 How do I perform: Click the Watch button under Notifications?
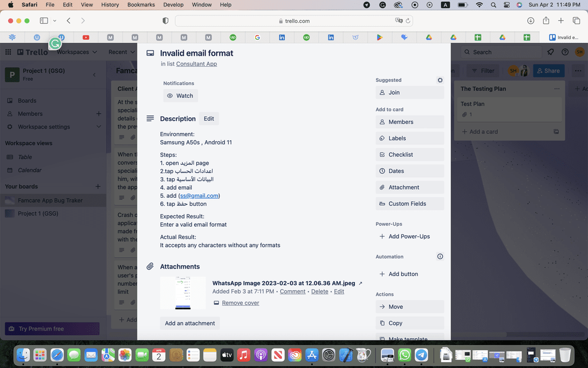click(180, 96)
